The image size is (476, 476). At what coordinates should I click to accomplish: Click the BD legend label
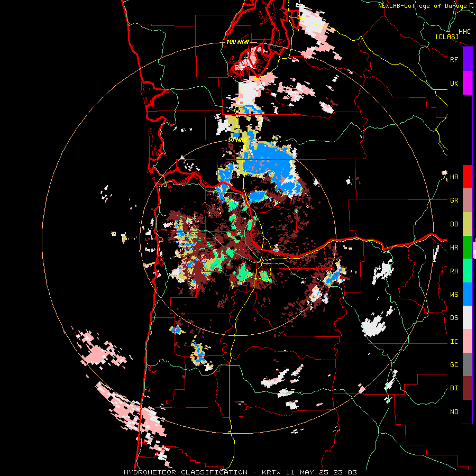tap(454, 224)
